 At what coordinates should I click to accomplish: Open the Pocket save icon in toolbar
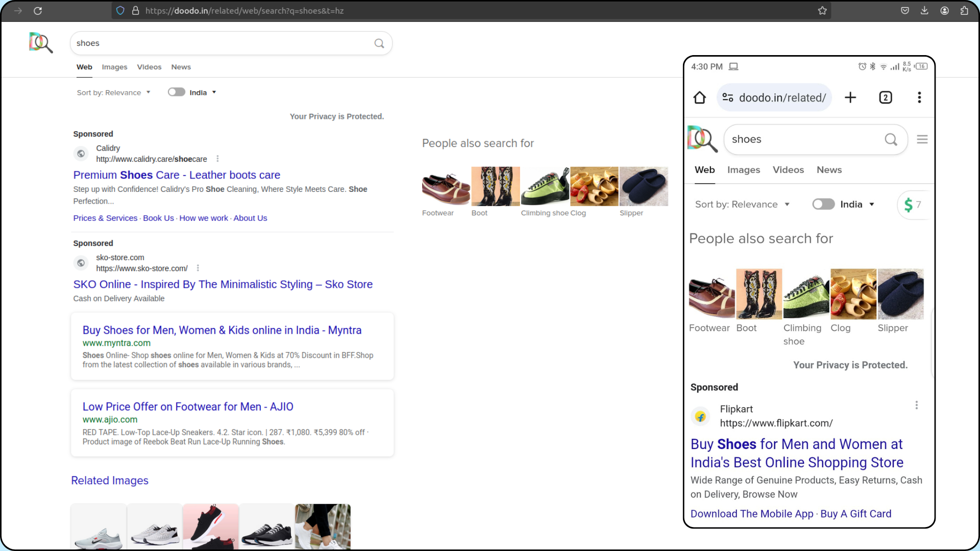click(905, 11)
